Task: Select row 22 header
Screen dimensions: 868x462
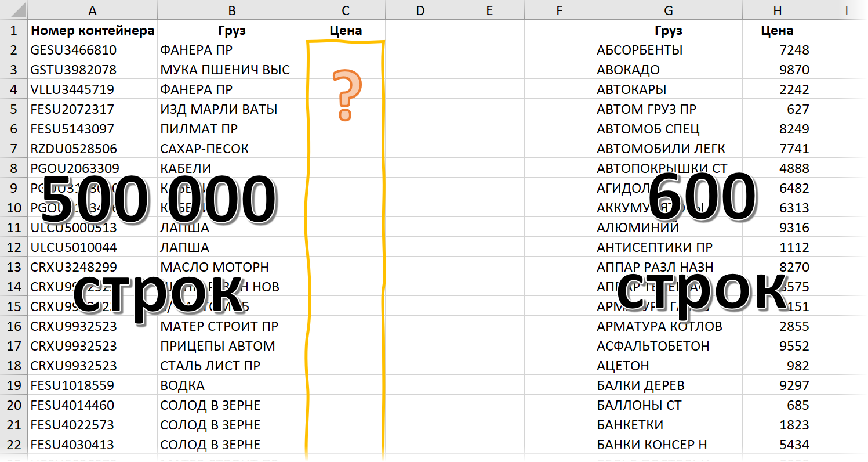Action: [14, 445]
